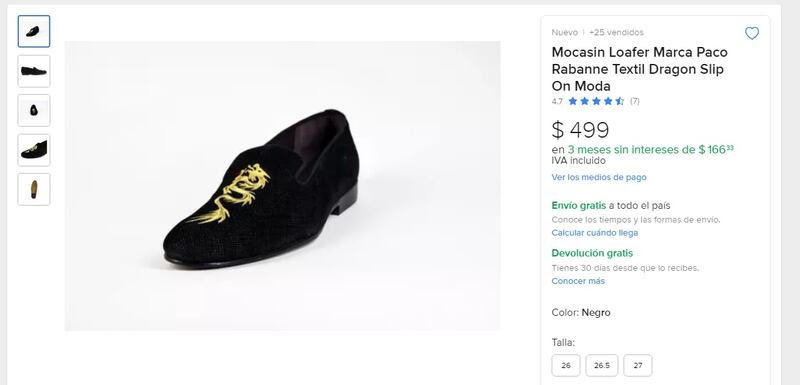800x385 pixels.
Task: Click the Envío gratis text
Action: pos(579,206)
